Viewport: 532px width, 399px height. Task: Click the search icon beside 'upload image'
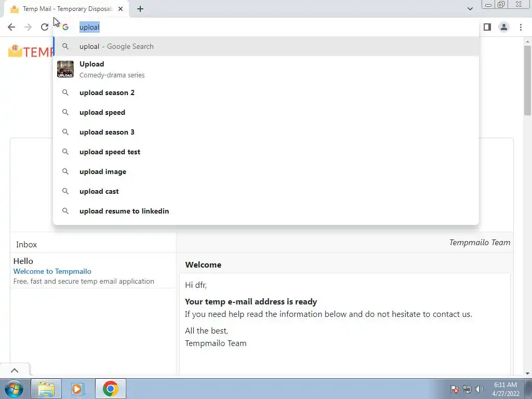65,171
